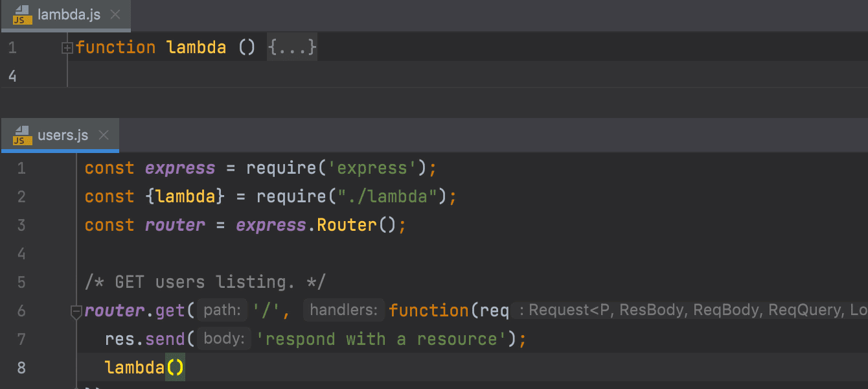The width and height of the screenshot is (868, 389).
Task: Close the users.js tab
Action: pos(103,136)
